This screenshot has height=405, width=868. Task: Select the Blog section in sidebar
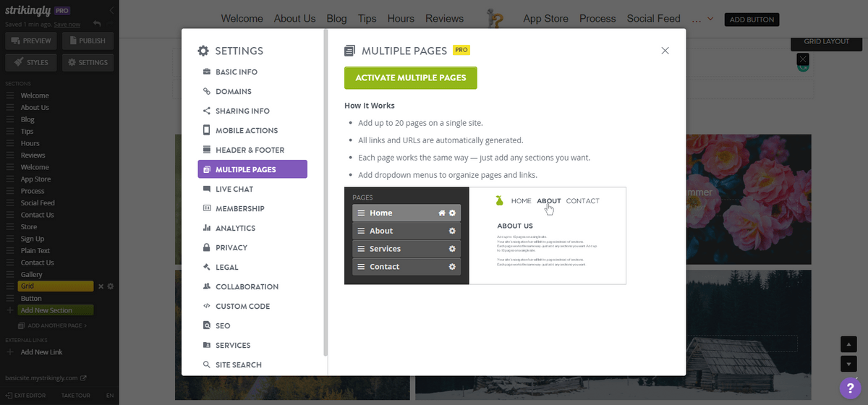click(27, 119)
